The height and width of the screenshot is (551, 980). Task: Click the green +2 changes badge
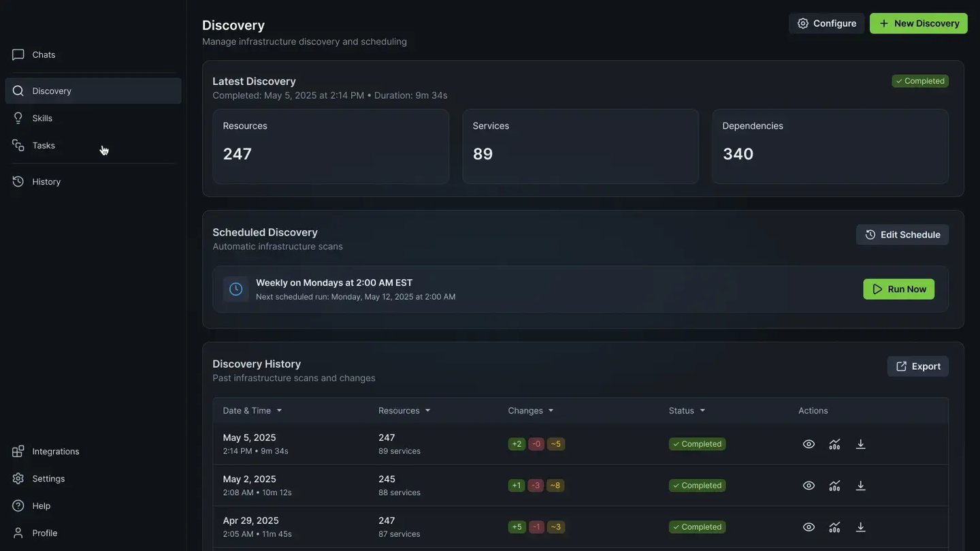517,444
